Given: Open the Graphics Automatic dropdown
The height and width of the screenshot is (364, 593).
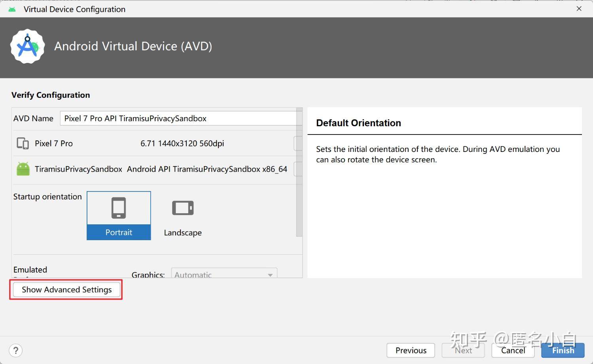Looking at the screenshot, I should pyautogui.click(x=224, y=273).
